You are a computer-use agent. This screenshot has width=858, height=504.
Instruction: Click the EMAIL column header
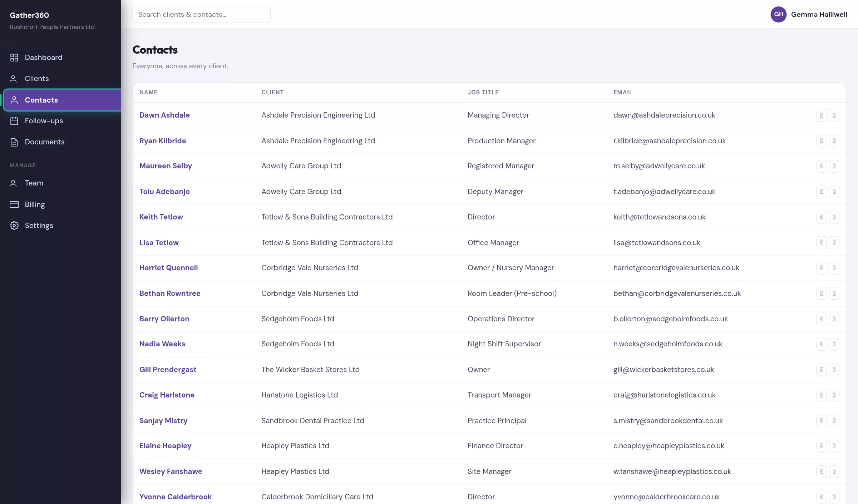(x=623, y=92)
